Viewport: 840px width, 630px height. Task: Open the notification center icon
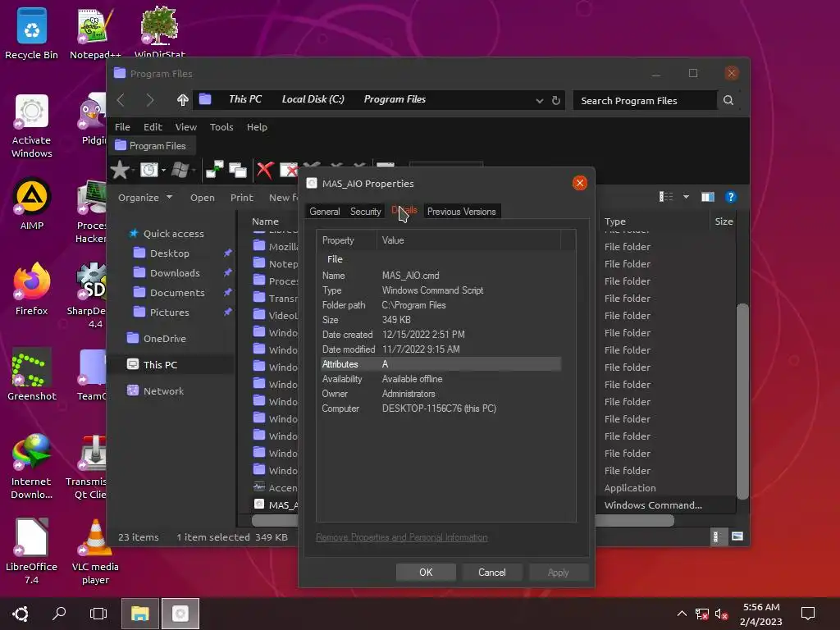coord(808,614)
